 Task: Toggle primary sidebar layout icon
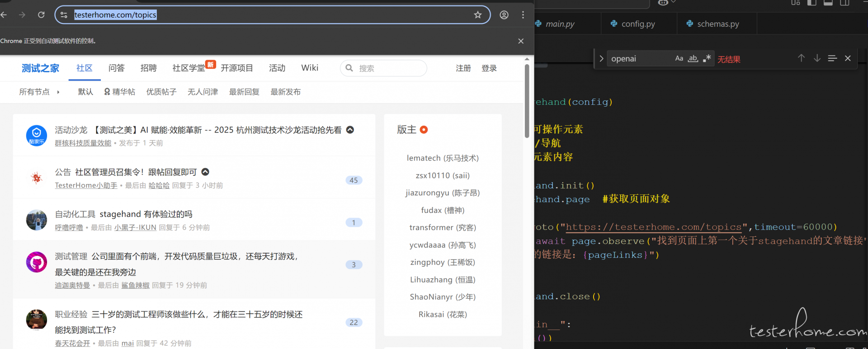pos(811,3)
